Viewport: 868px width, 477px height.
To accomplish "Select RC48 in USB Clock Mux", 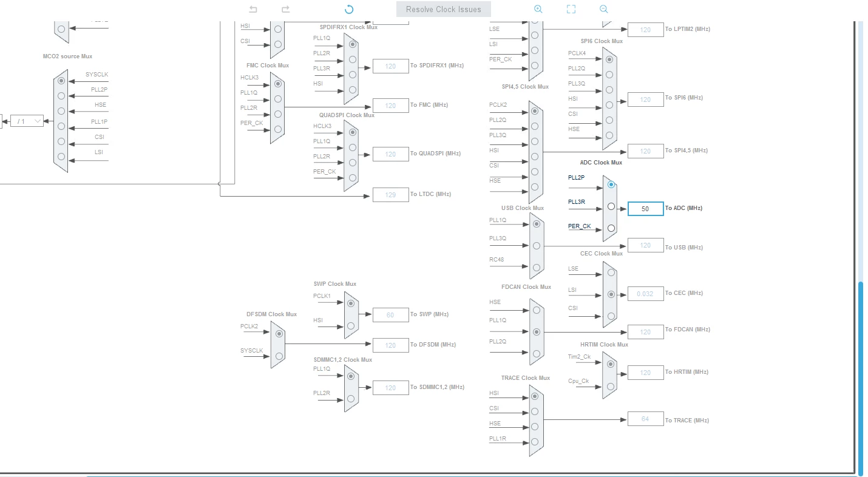I will pyautogui.click(x=536, y=267).
